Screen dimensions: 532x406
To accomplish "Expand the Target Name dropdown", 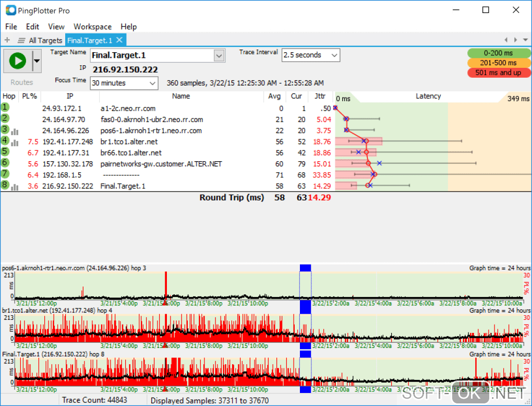I will click(219, 55).
